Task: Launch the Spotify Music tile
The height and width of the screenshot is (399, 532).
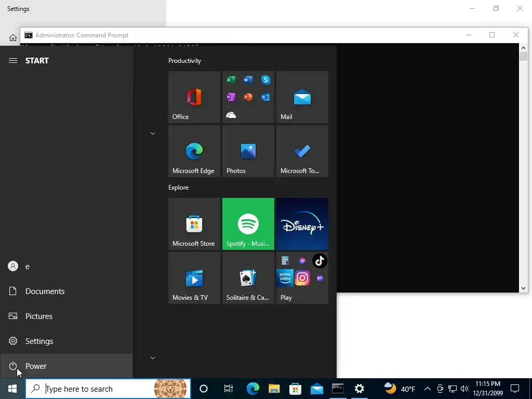Action: click(x=248, y=224)
